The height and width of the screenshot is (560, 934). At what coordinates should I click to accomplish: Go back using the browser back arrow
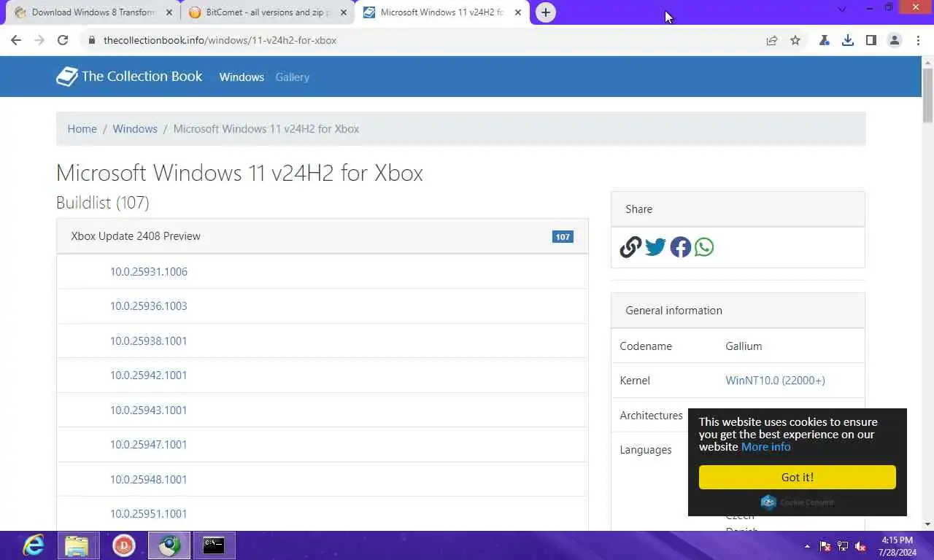[x=16, y=41]
